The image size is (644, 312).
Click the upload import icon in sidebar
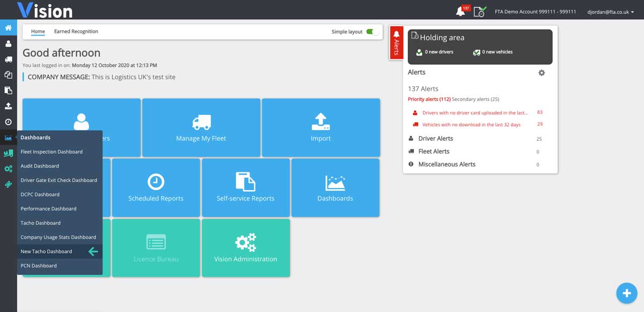pyautogui.click(x=8, y=106)
